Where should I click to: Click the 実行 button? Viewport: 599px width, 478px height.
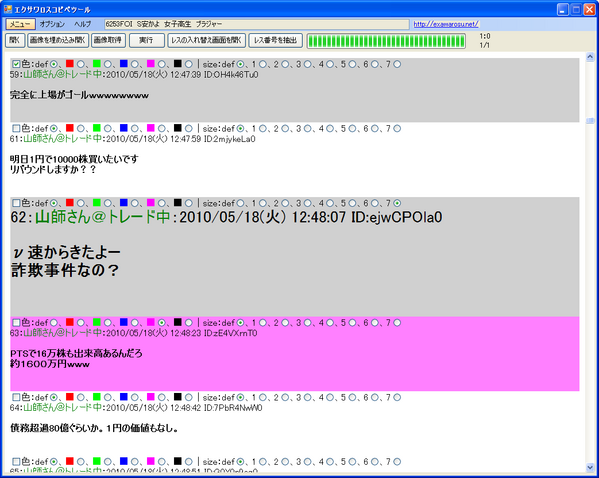click(x=147, y=40)
